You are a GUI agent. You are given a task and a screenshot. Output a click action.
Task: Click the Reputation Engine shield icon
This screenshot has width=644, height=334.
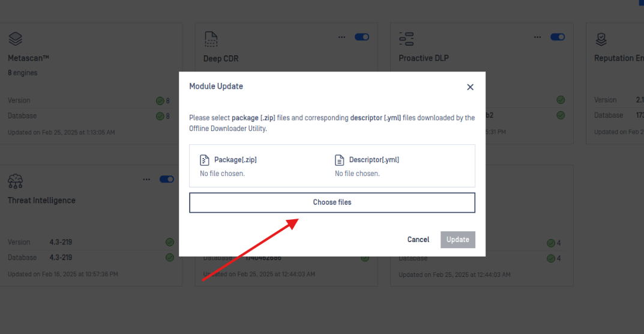(601, 39)
